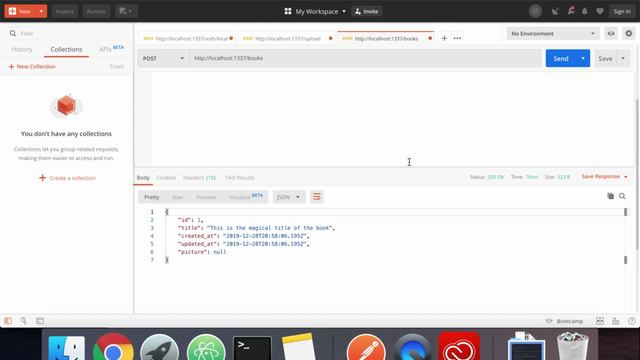The height and width of the screenshot is (360, 640).
Task: Click Postman icon in the dock
Action: 366,348
